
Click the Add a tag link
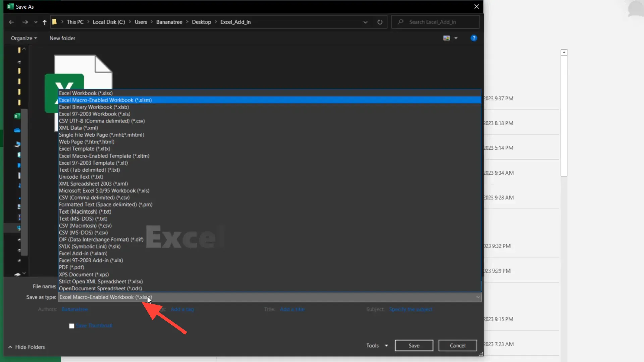[182, 309]
